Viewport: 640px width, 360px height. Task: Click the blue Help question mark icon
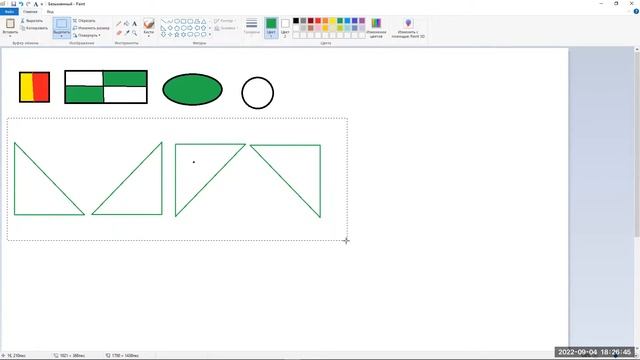click(636, 11)
